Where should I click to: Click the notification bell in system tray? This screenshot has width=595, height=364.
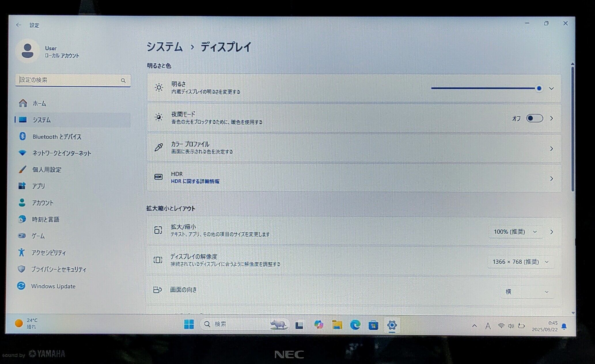click(564, 326)
